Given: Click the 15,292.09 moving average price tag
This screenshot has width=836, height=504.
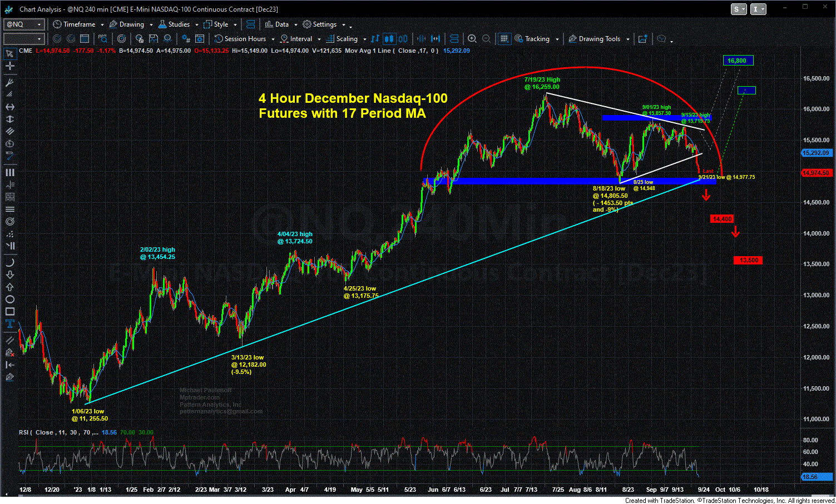Looking at the screenshot, I should (817, 153).
